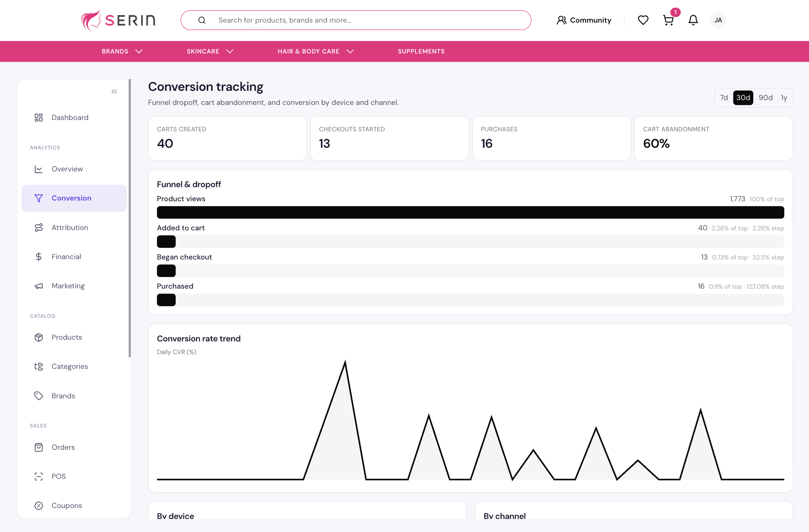Viewport: 809px width, 532px height.
Task: Click the Marketing megaphone icon
Action: pos(39,286)
